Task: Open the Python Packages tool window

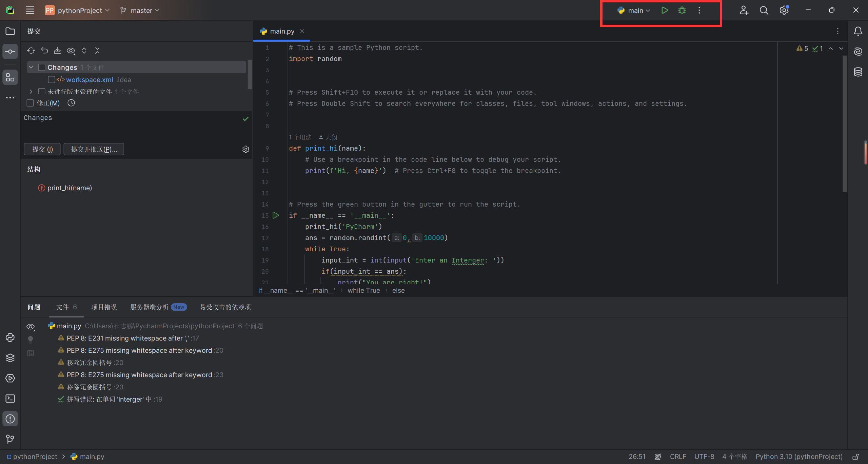Action: click(x=10, y=358)
